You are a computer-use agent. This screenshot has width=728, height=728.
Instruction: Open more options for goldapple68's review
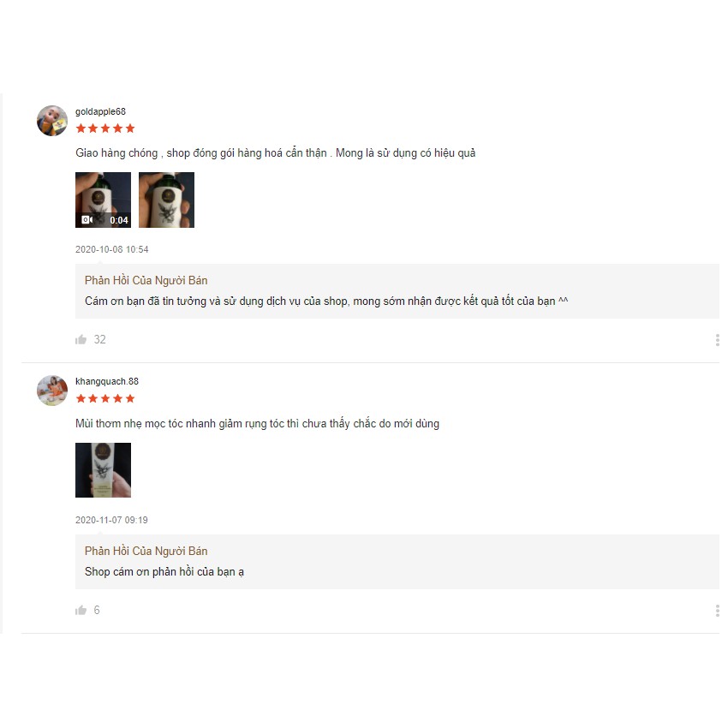point(717,340)
